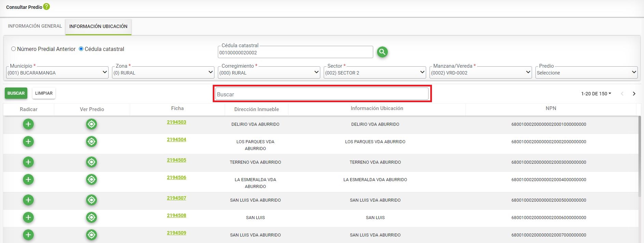Click the Radicar column header
This screenshot has height=243, width=644.
click(29, 109)
